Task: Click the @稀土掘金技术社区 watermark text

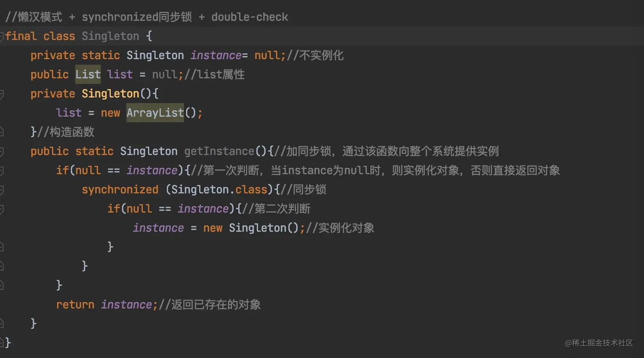Action: 599,343
